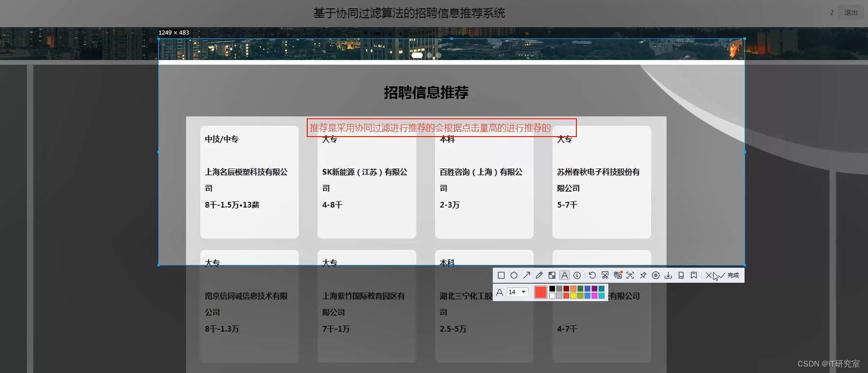
Task: Pick the yellow-green color swatch
Action: 580,296
